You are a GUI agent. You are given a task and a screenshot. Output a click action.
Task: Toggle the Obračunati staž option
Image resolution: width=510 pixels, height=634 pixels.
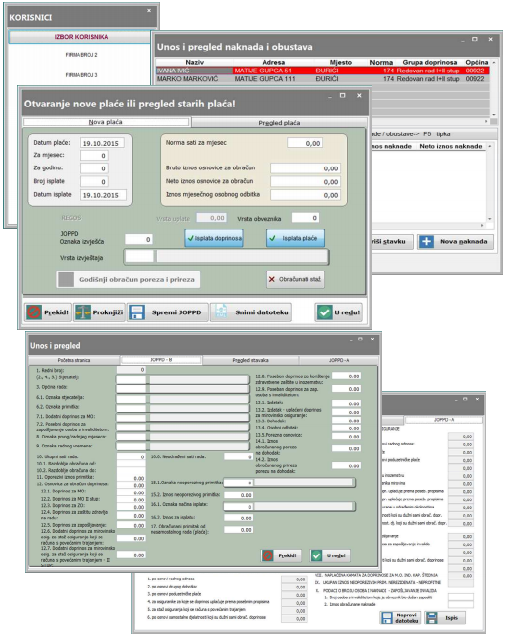(x=295, y=279)
